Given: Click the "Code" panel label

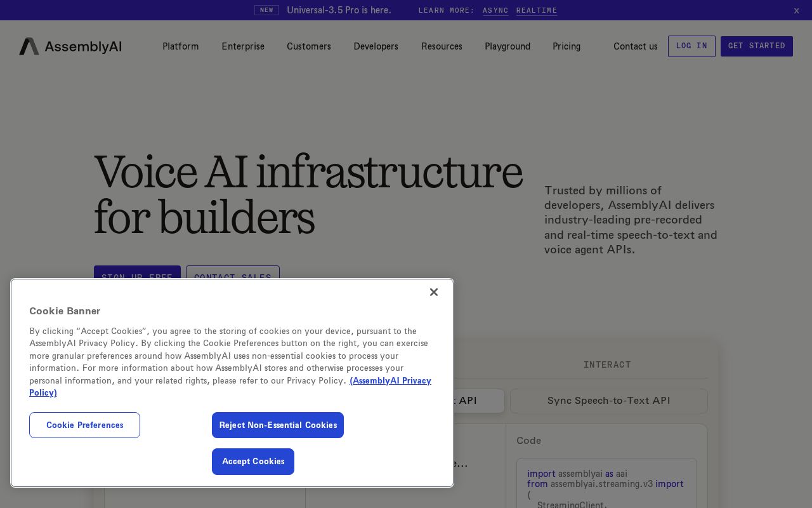Looking at the screenshot, I should [x=528, y=441].
